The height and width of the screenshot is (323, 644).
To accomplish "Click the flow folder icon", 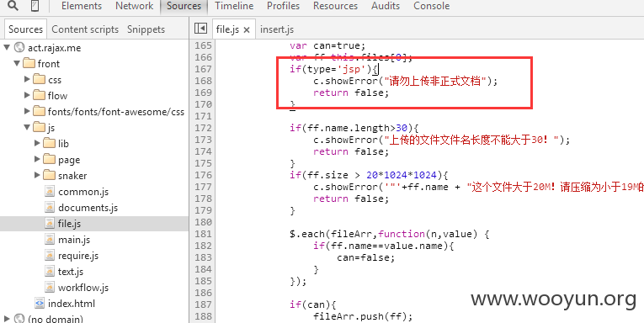I will (x=39, y=95).
